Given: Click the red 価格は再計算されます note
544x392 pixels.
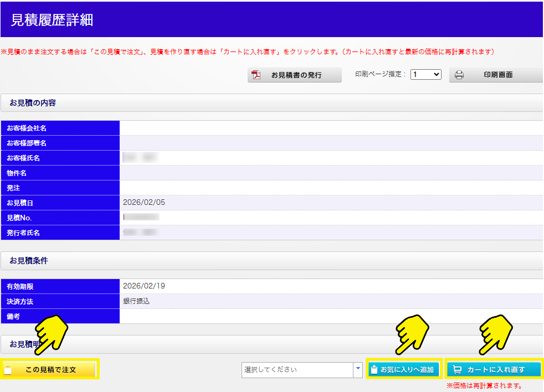Looking at the screenshot, I should (484, 386).
